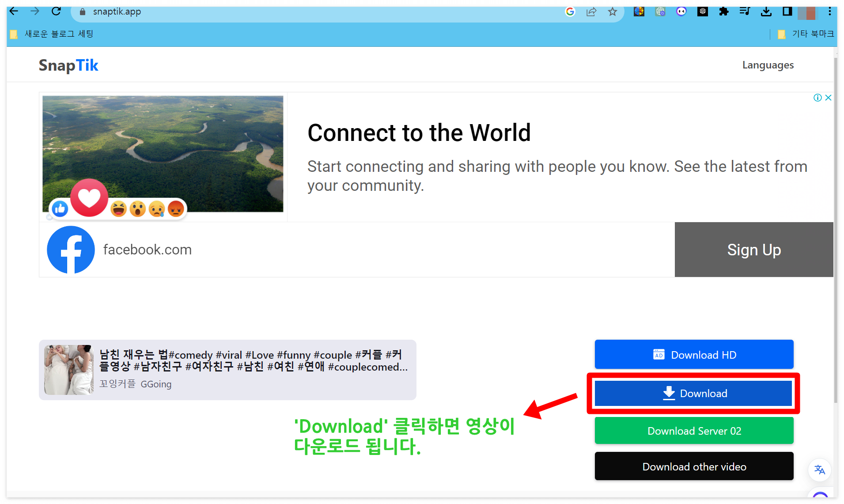Click the lock icon in address bar
Image resolution: width=844 pixels, height=504 pixels.
[82, 12]
